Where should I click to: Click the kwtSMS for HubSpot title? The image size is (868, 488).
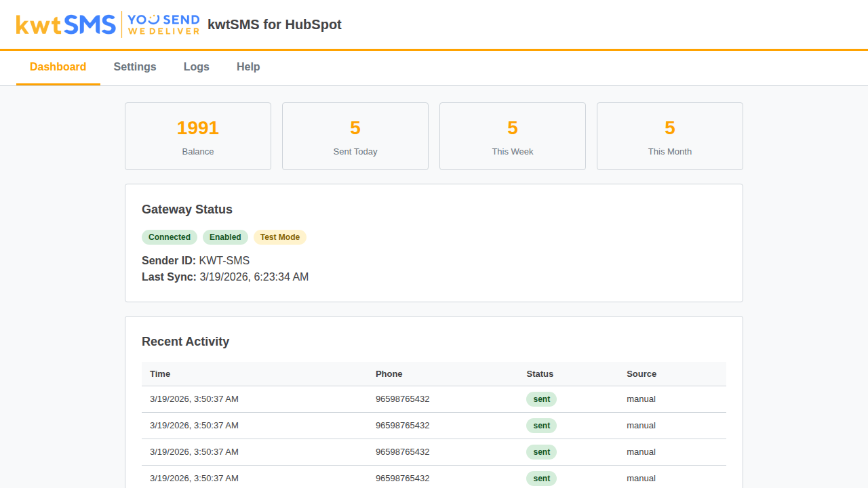click(275, 24)
